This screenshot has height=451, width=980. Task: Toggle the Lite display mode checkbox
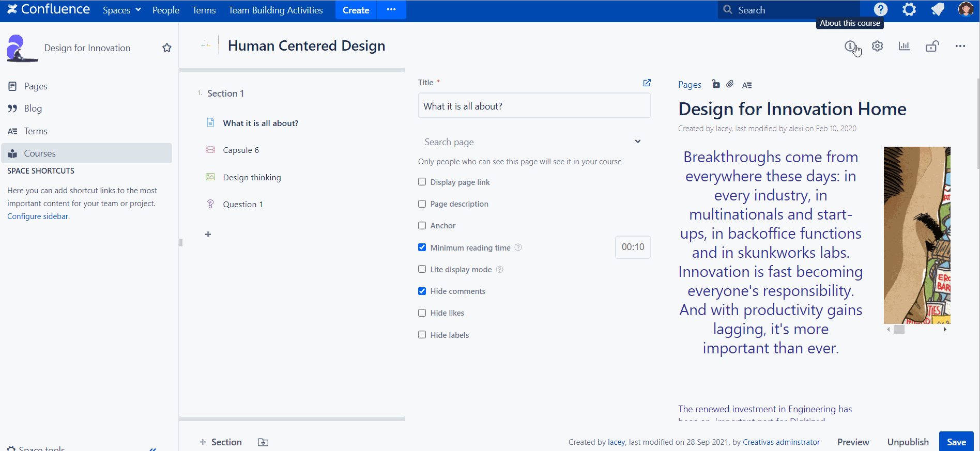click(x=422, y=269)
